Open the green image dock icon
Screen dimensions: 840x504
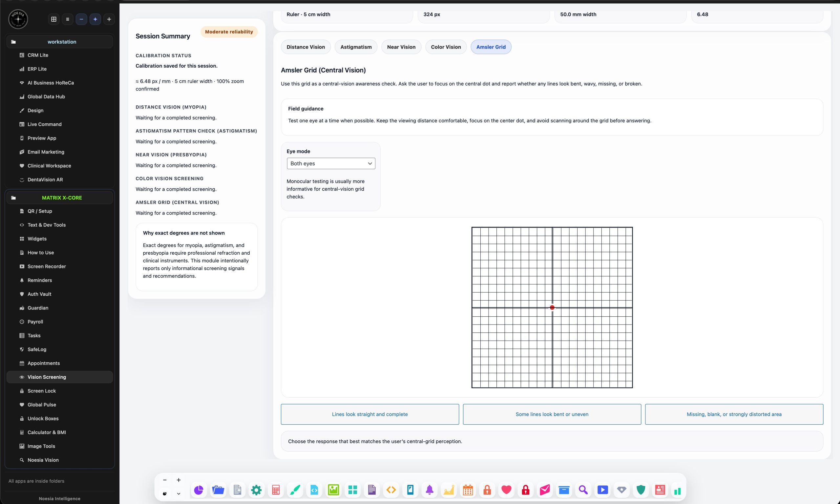(333, 490)
